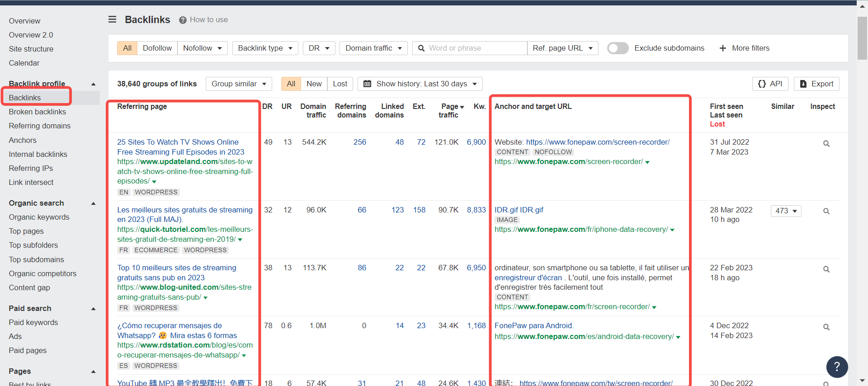Open Overview 2.0 in the sidebar
Image resolution: width=868 pixels, height=386 pixels.
click(31, 35)
